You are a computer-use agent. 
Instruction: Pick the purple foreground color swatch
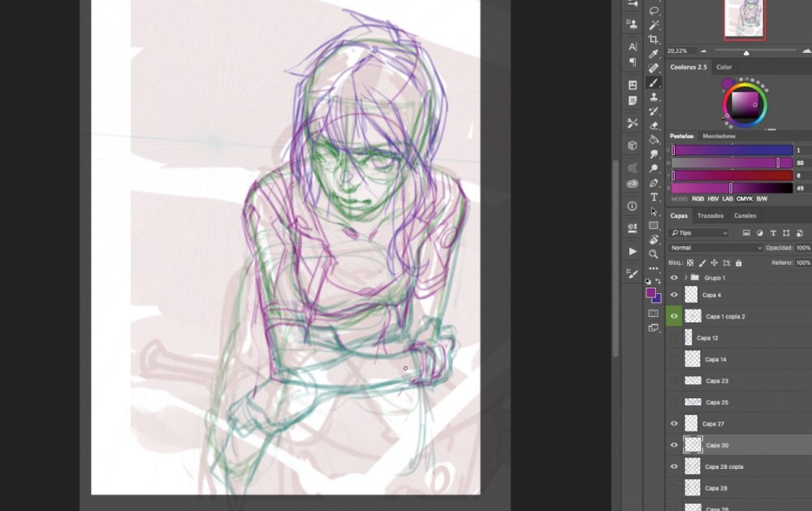[650, 293]
